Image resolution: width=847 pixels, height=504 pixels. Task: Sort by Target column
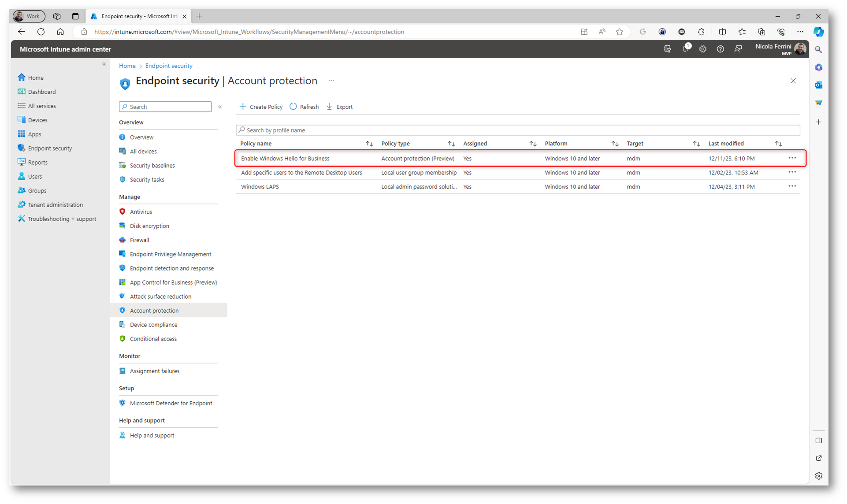(696, 144)
